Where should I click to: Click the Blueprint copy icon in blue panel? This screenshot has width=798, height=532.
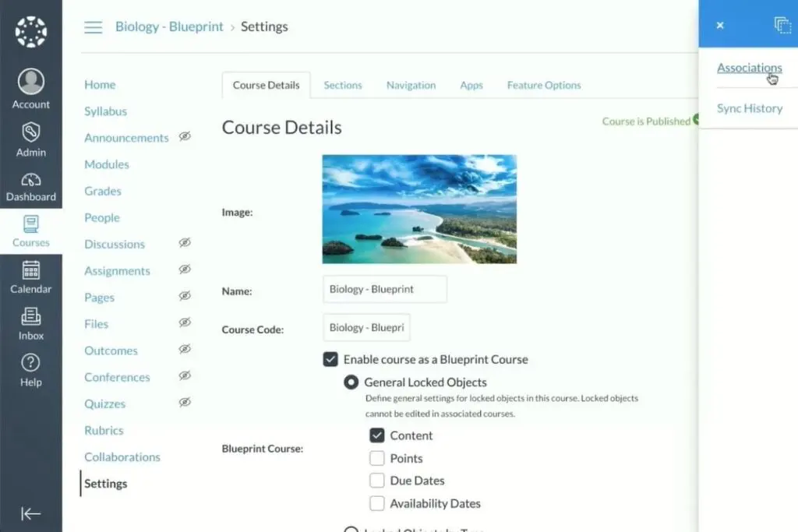click(x=782, y=25)
